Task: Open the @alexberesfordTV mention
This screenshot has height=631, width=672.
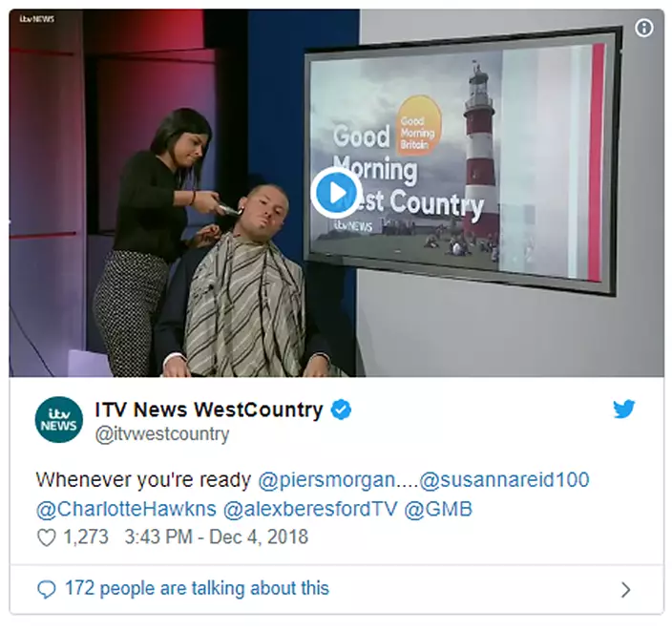Action: [310, 509]
